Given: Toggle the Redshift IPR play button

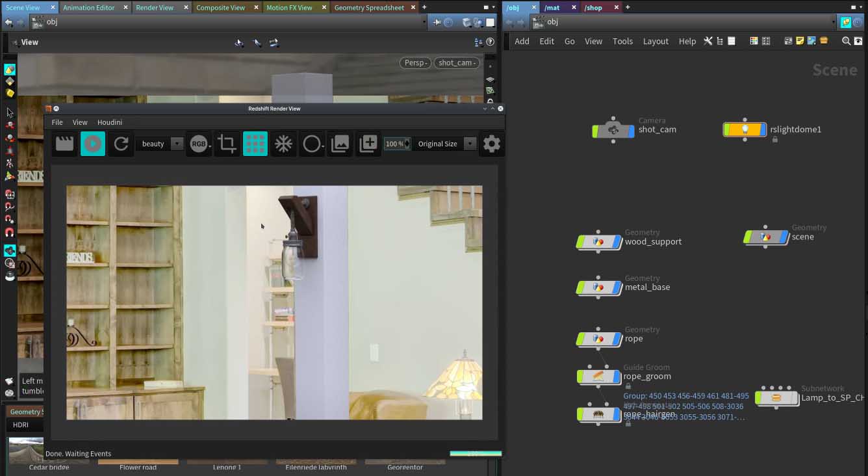Looking at the screenshot, I should (x=93, y=144).
